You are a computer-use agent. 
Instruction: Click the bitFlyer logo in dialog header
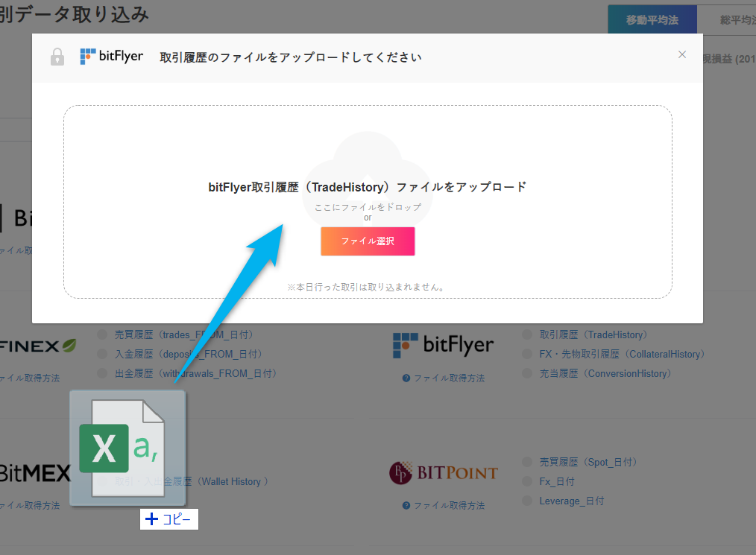coord(111,57)
